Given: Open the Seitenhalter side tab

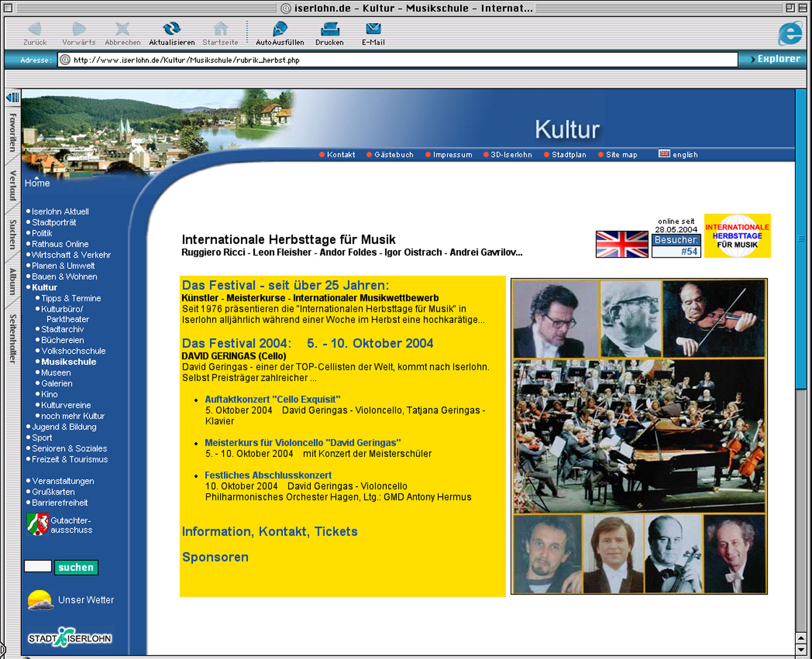Looking at the screenshot, I should [13, 338].
